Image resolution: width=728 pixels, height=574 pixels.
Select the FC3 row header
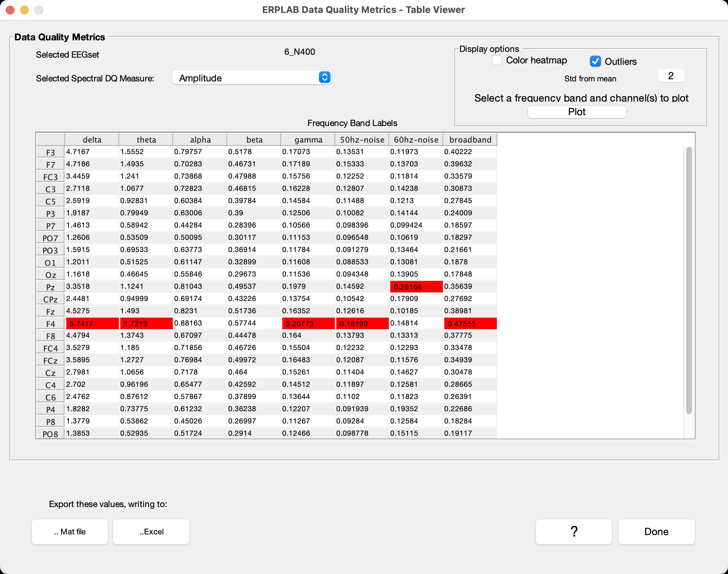[50, 176]
